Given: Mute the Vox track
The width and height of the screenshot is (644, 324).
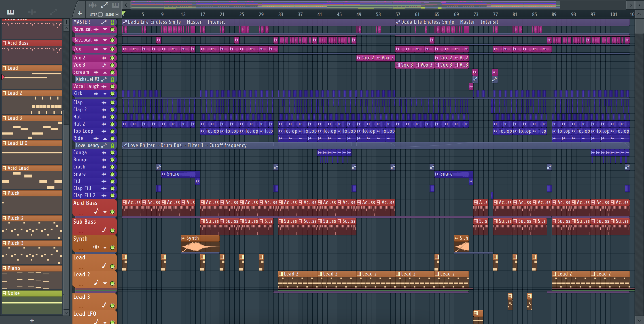Looking at the screenshot, I should [112, 49].
